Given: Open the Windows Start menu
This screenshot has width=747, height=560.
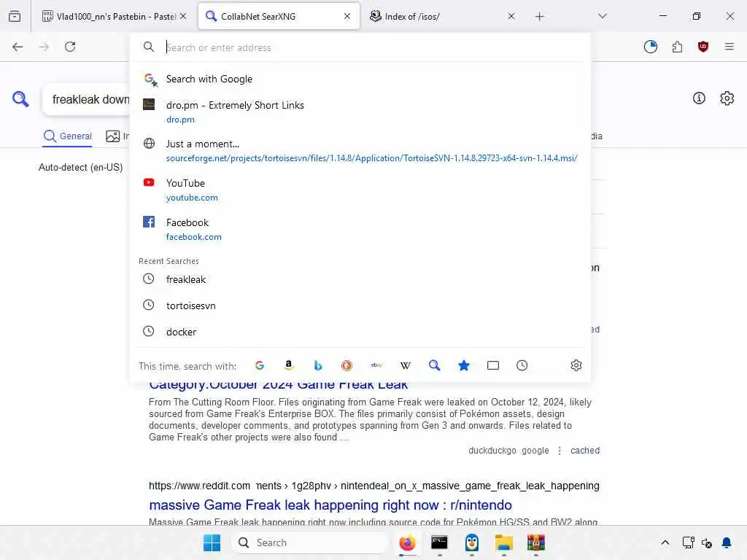Looking at the screenshot, I should click(212, 542).
